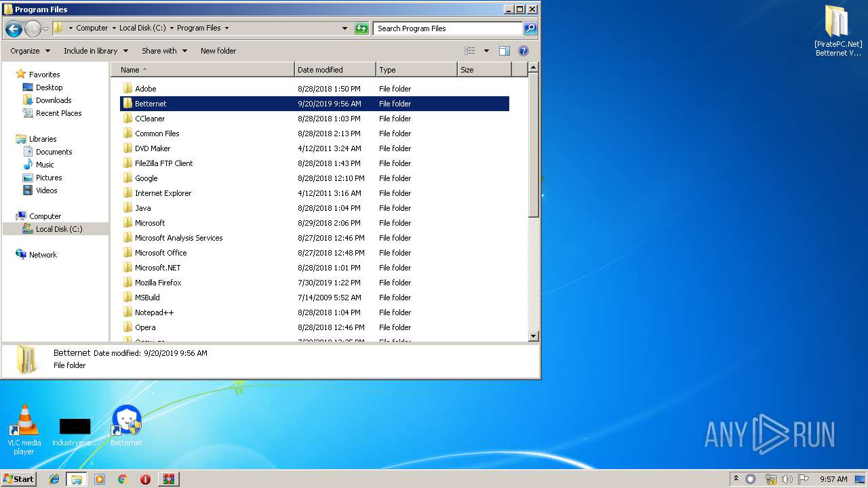Click the search magnifier button

530,28
